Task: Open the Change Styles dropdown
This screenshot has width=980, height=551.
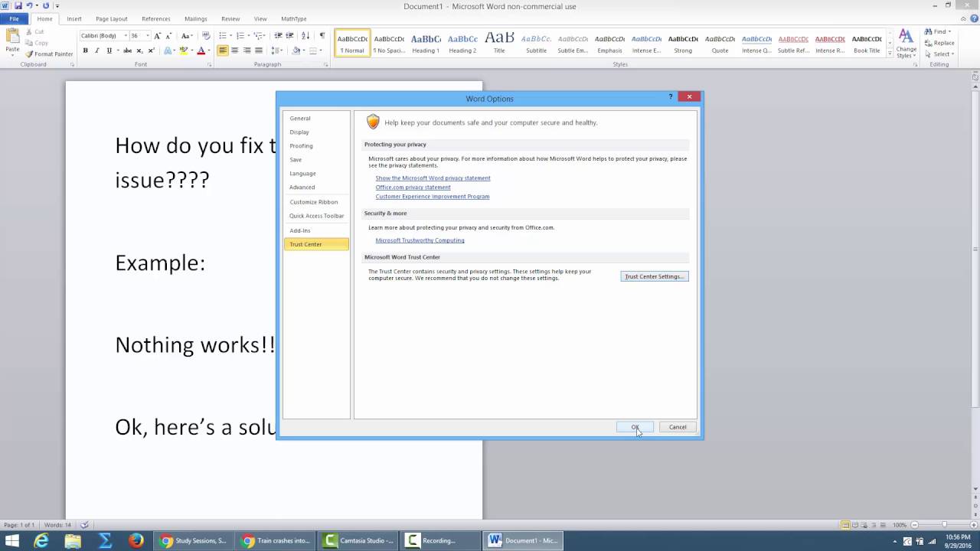Action: [x=906, y=43]
